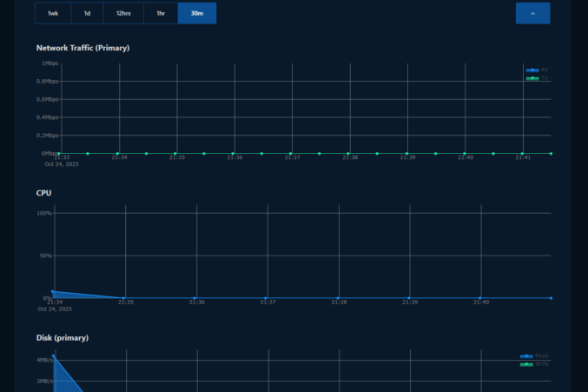The image size is (588, 392).
Task: Click the Network Traffic (Primary) chart title
Action: 83,48
